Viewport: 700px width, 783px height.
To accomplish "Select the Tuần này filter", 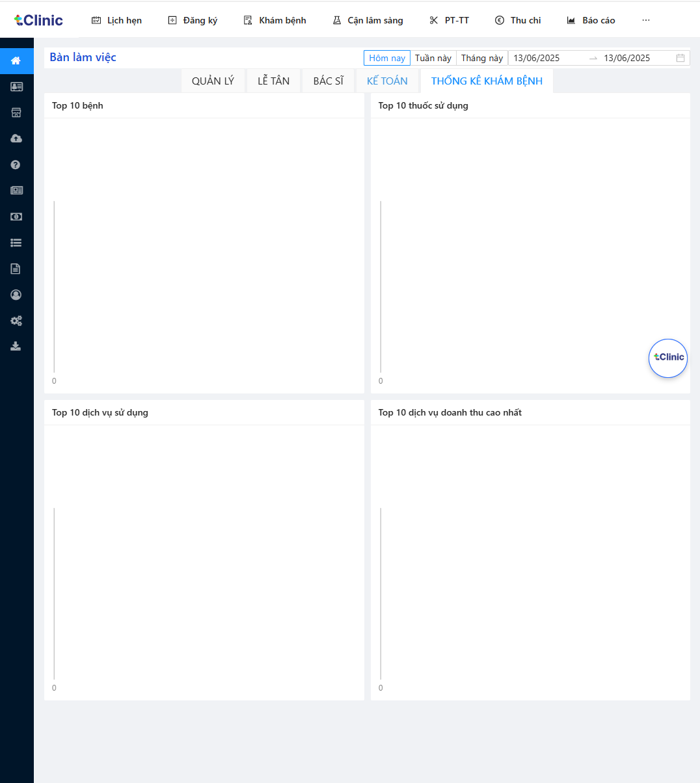I will pos(433,58).
